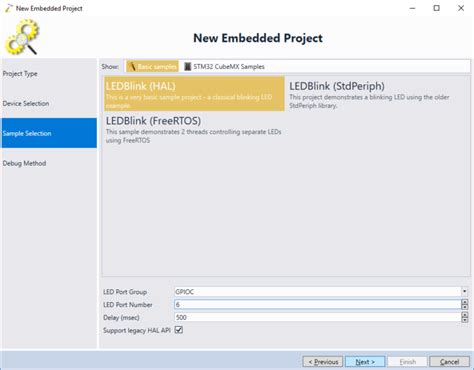
Task: Select the LEDBlink (FreeRTOS) sample
Action: pos(194,129)
